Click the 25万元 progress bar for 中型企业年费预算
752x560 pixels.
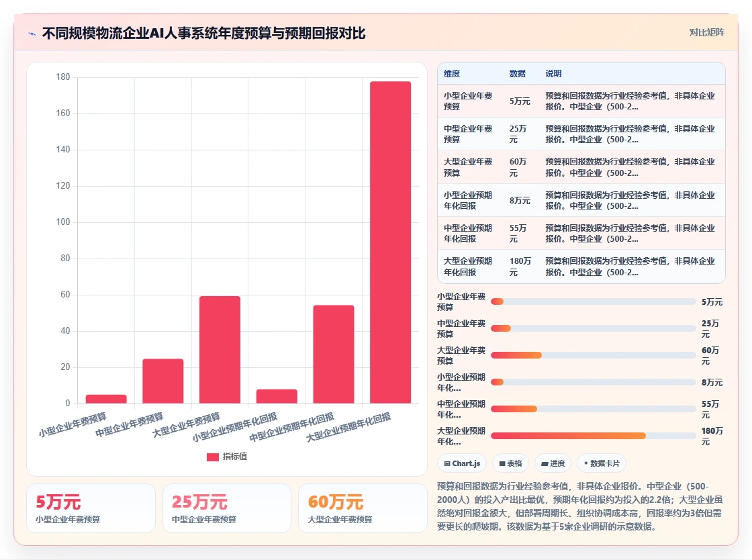594,328
